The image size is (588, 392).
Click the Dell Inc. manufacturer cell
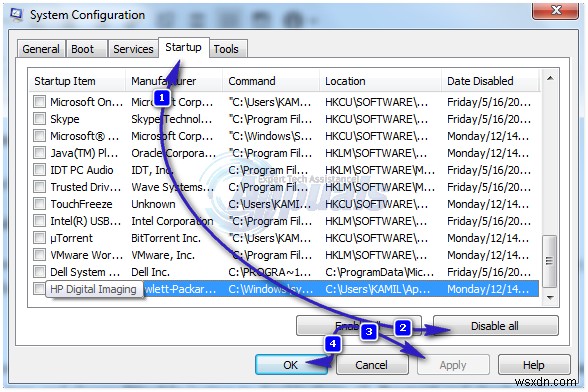[x=150, y=272]
